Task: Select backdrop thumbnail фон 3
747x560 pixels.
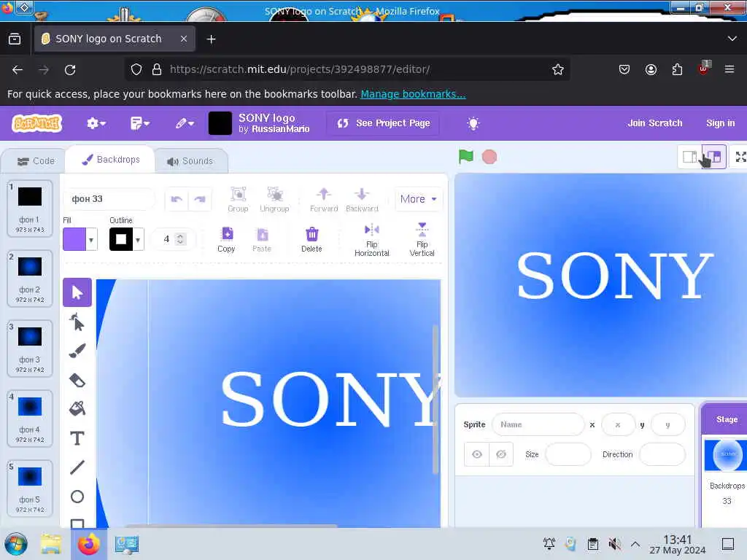Action: [x=29, y=348]
